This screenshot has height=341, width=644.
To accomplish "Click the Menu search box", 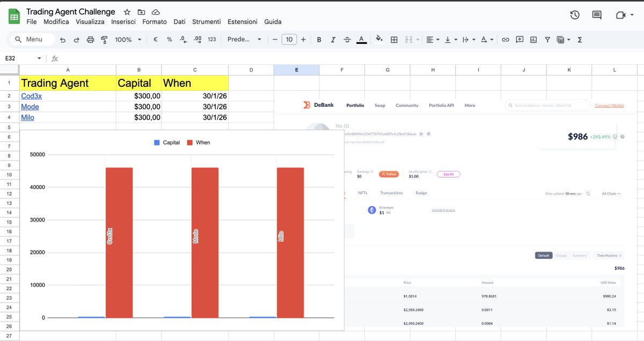I will 33,39.
